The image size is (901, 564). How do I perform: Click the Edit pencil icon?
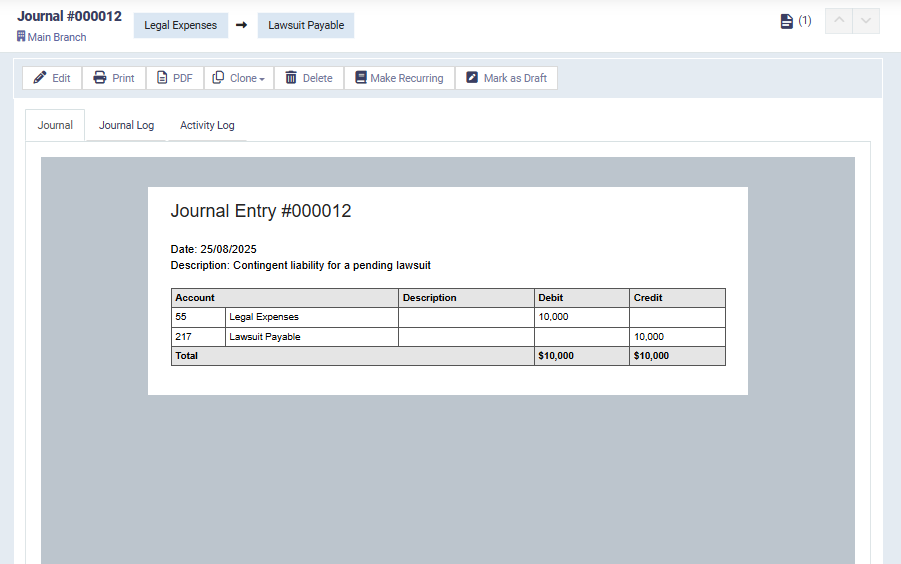tap(40, 78)
